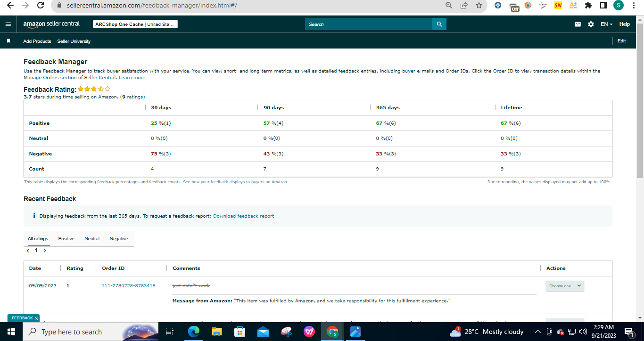Click the LOG IN extension icon
The width and height of the screenshot is (644, 341).
tap(543, 5)
